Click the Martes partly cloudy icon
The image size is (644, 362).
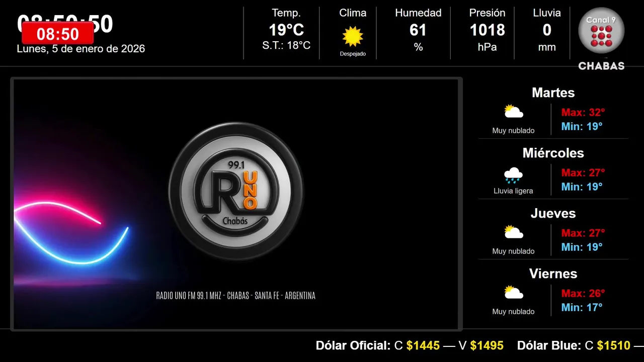tap(514, 112)
